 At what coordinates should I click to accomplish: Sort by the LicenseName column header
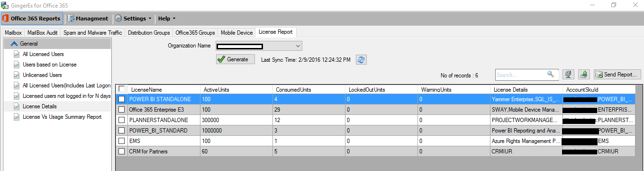(164, 89)
